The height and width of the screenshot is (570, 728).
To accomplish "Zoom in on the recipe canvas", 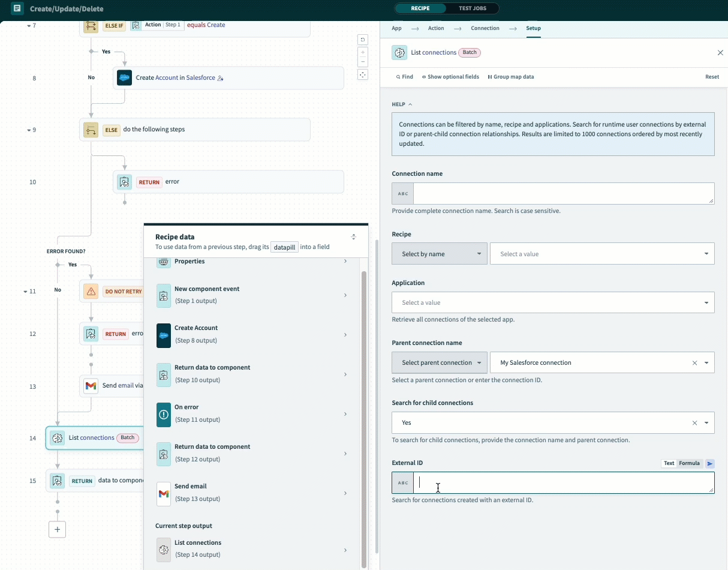I will click(x=363, y=52).
